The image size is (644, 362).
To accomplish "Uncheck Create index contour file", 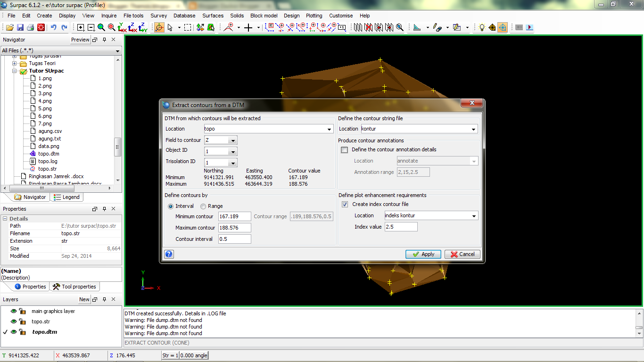I will click(345, 204).
